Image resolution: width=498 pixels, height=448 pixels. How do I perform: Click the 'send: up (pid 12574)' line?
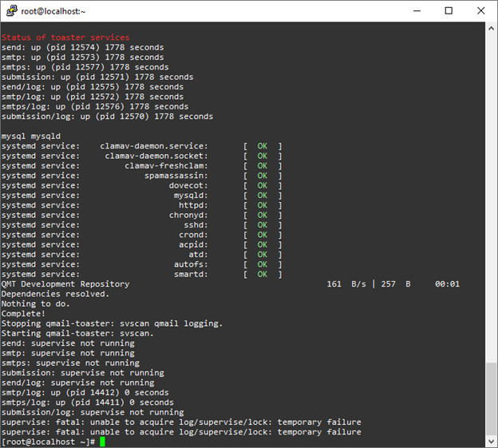point(82,47)
